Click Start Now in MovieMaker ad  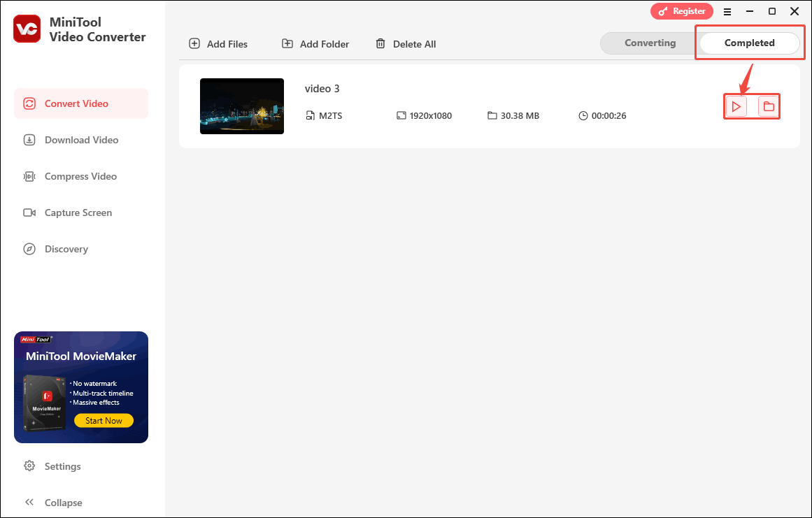(x=104, y=421)
